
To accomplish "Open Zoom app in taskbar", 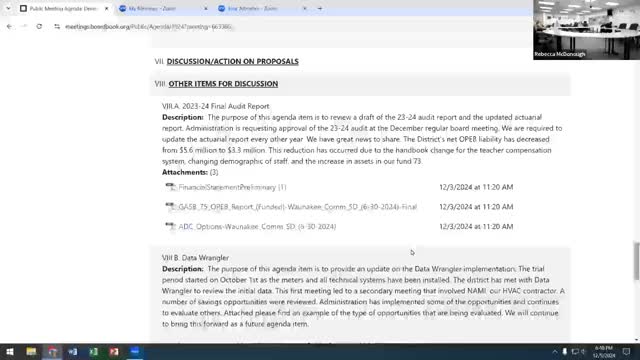I will [135, 351].
